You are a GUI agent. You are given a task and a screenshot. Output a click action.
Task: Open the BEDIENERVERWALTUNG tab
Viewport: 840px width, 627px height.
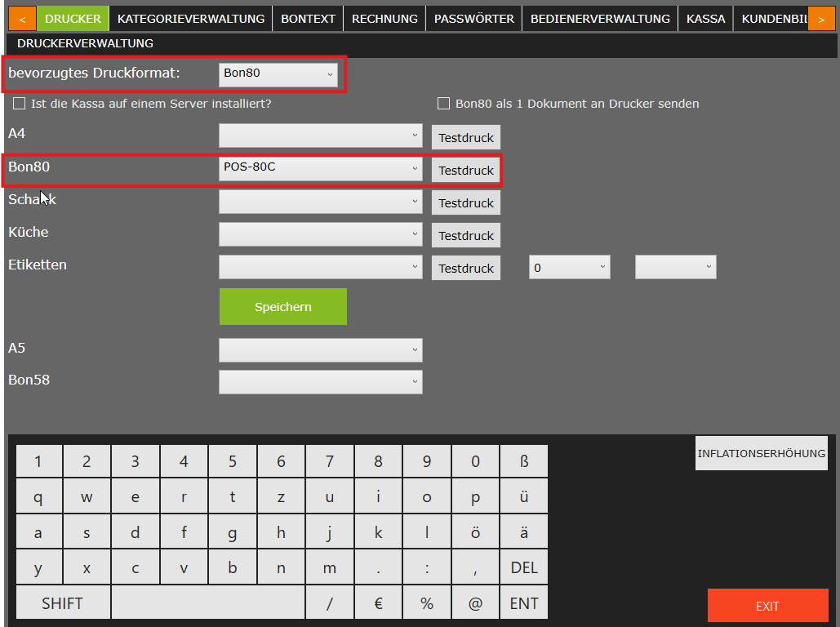point(600,18)
